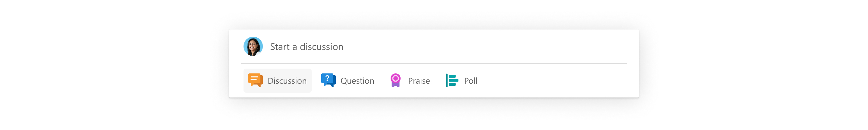Click the orange Discussion speech bubble icon

click(x=255, y=80)
